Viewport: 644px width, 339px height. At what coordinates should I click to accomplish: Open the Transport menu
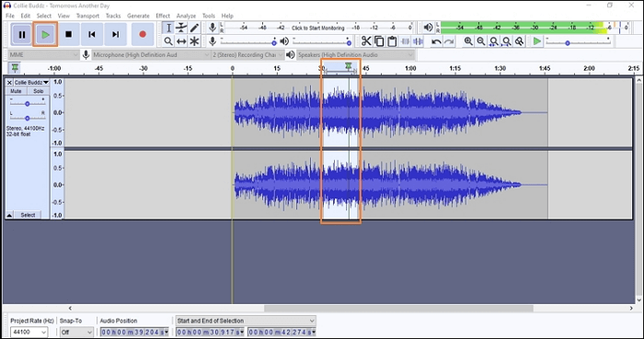(87, 16)
